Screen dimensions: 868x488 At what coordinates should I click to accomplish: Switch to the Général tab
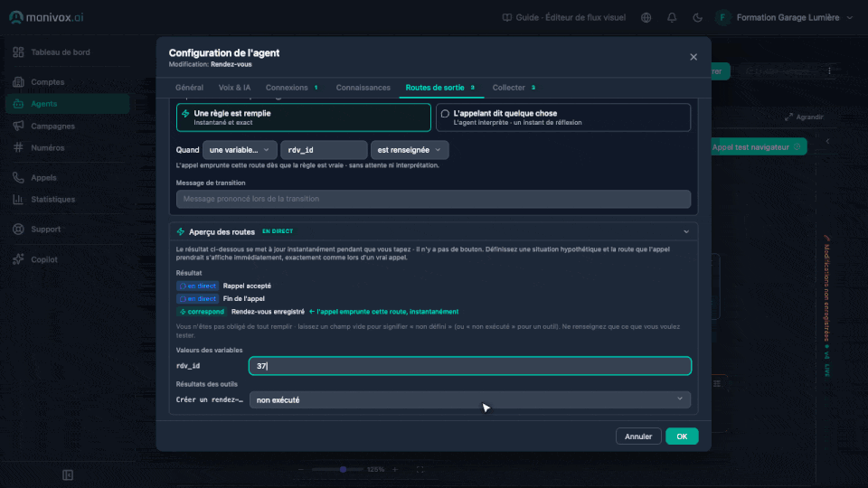click(x=189, y=88)
